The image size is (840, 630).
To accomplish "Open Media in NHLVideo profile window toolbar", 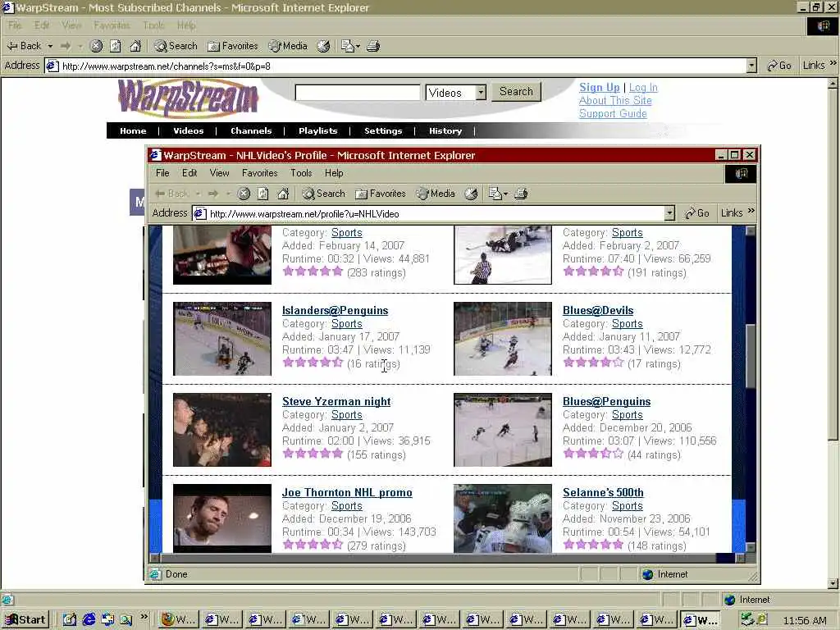I will click(x=436, y=194).
